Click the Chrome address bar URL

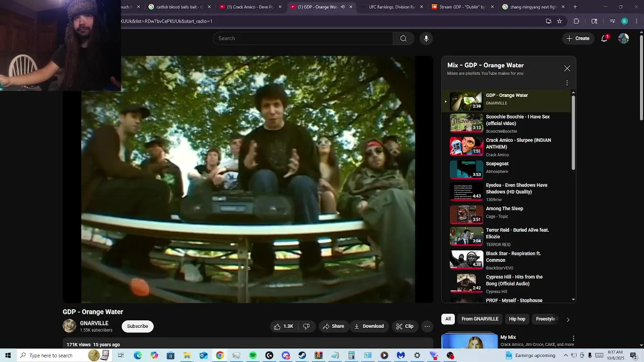pos(166,21)
